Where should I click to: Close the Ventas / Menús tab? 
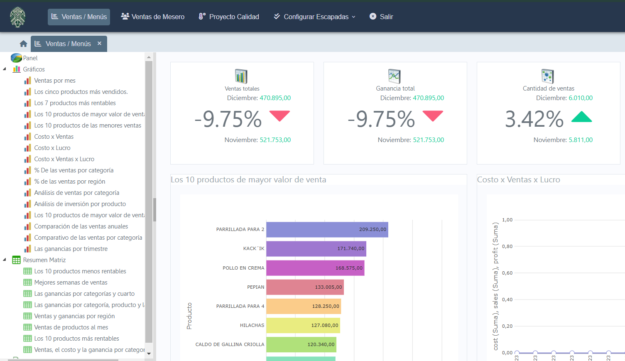click(99, 43)
